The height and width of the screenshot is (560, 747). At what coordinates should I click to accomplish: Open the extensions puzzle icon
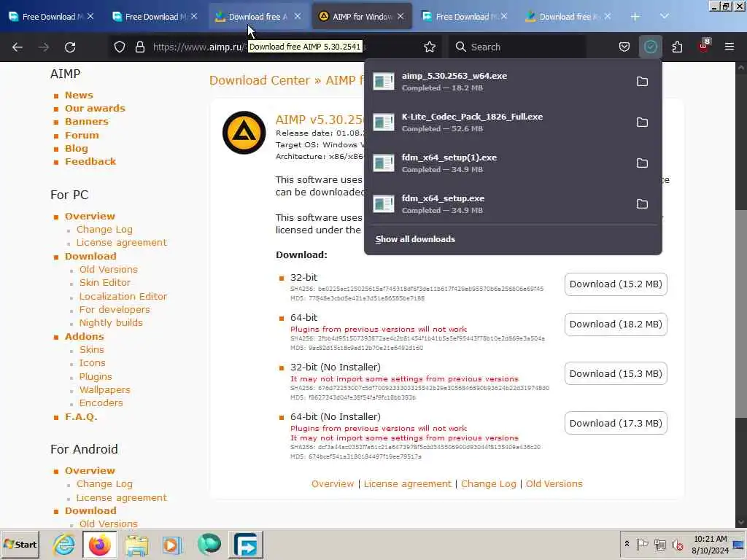click(x=677, y=47)
